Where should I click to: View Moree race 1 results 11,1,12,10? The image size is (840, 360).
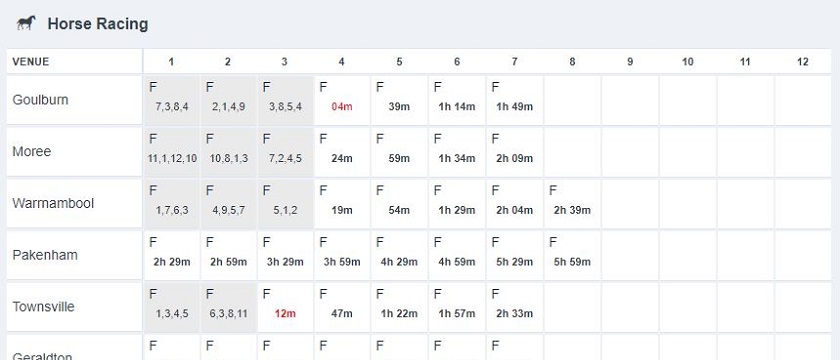click(x=171, y=152)
